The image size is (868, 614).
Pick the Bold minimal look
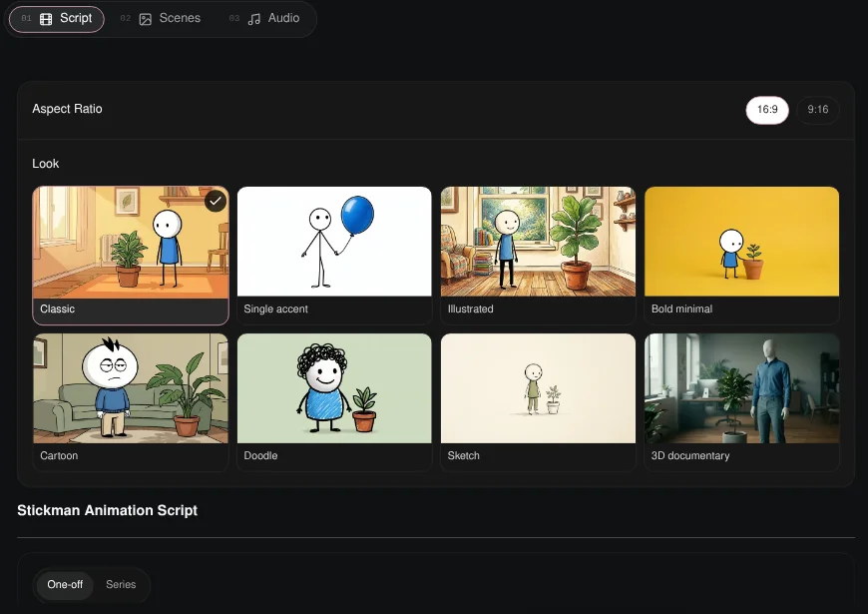[741, 256]
